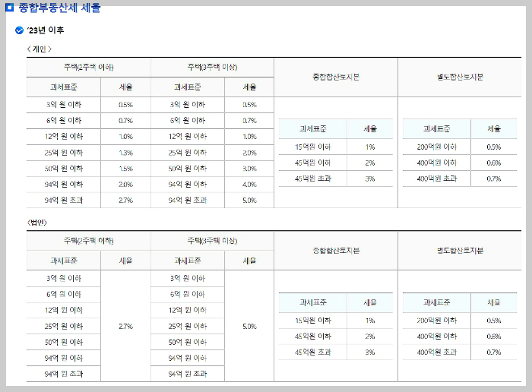
Task: Select the 1.5% rate cell
Action: coord(125,169)
